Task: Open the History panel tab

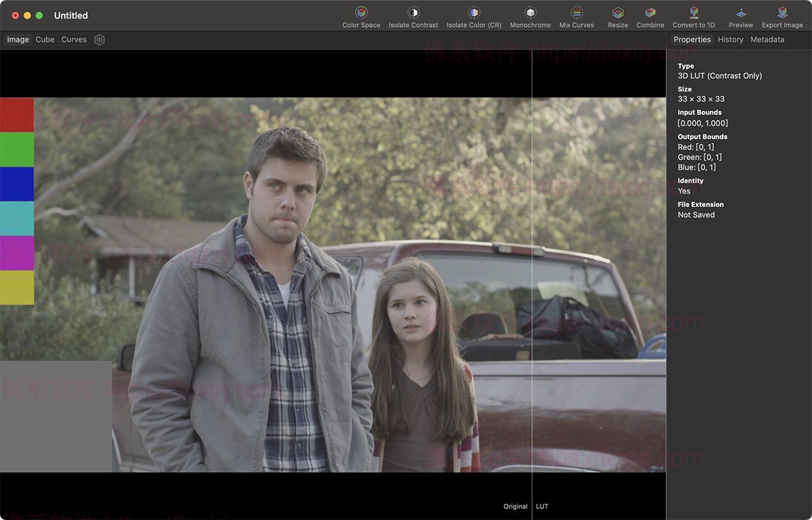Action: (x=730, y=40)
